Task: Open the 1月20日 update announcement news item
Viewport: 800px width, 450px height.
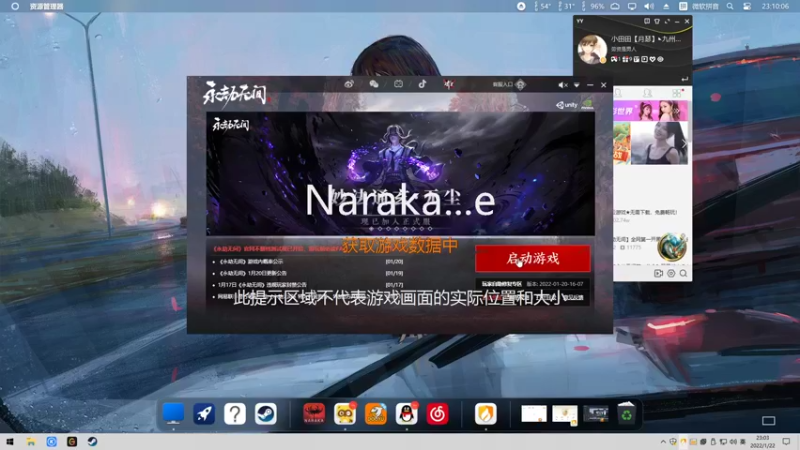Action: click(x=310, y=273)
